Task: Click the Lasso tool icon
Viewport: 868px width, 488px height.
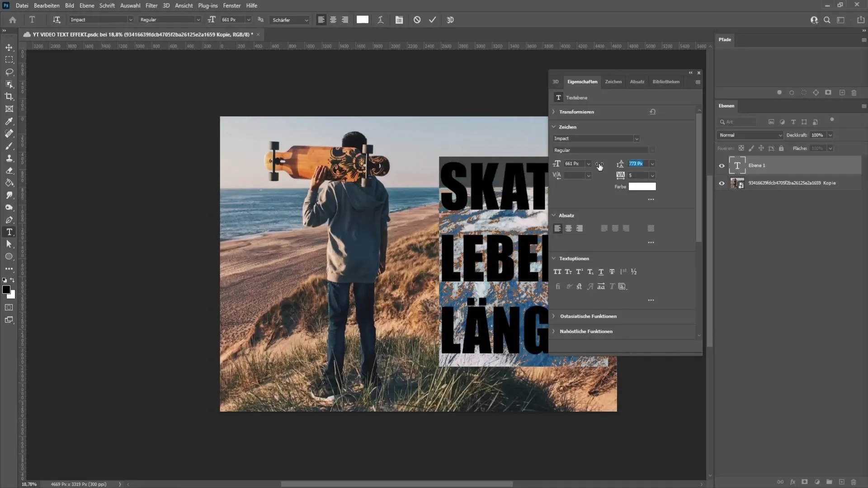Action: [9, 71]
